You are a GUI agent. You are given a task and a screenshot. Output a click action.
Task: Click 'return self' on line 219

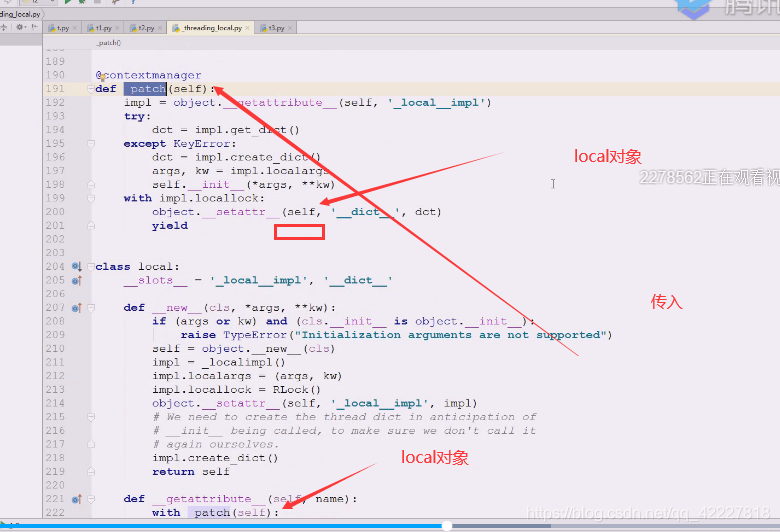(x=191, y=472)
